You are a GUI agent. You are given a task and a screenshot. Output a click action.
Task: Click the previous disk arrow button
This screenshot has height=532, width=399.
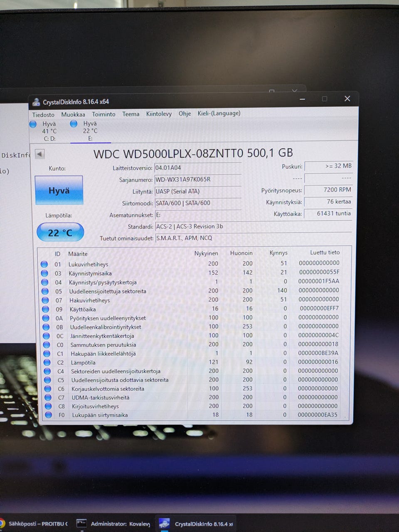click(x=39, y=154)
